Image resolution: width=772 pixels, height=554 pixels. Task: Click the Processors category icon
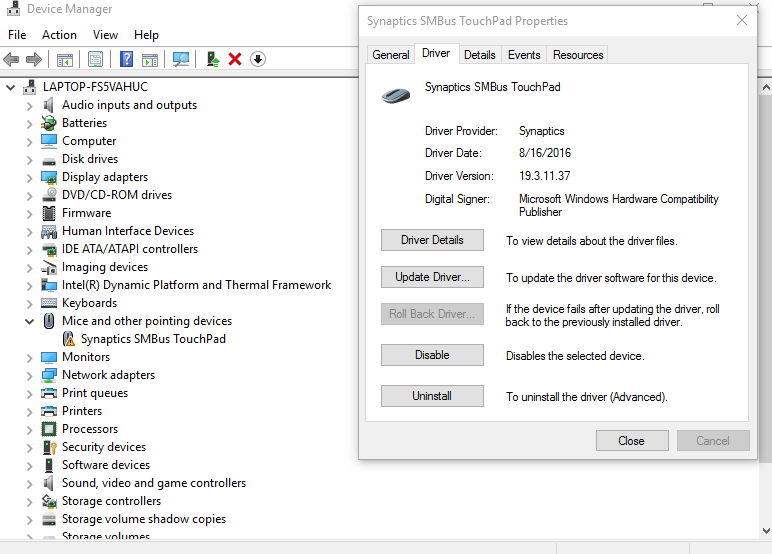pos(49,429)
